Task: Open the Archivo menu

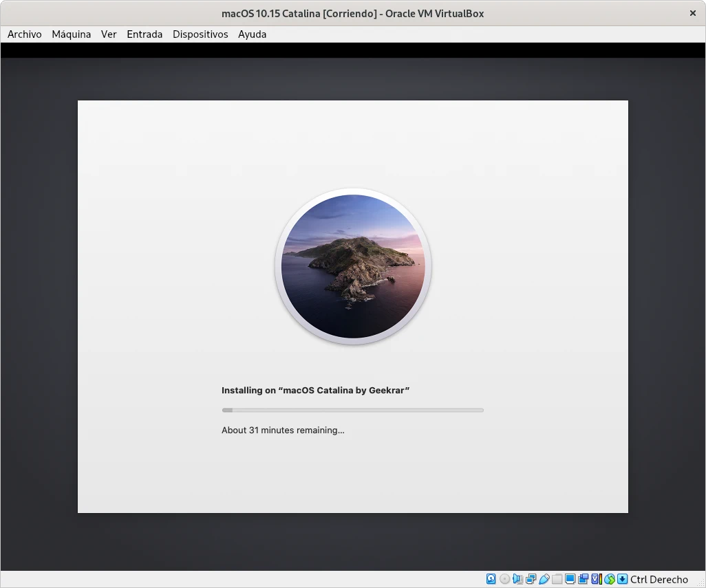Action: coord(25,34)
